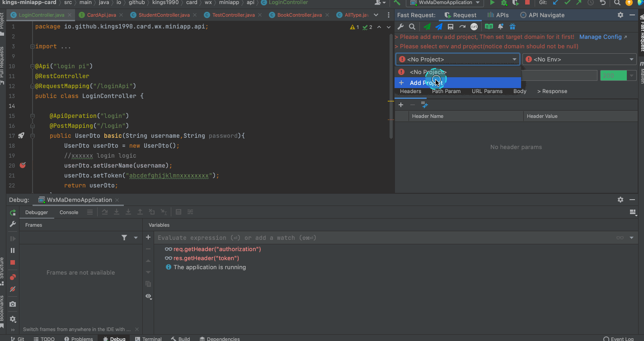
Task: Switch to the Console tab
Action: 69,212
